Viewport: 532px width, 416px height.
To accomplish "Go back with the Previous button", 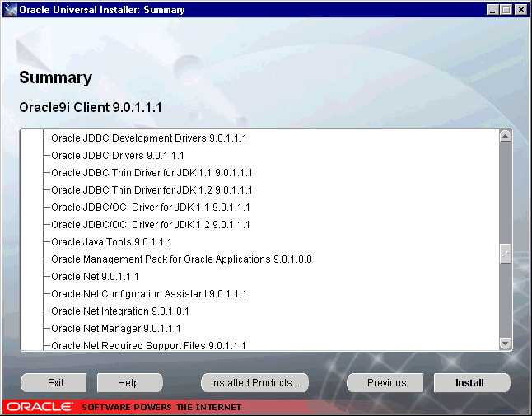I will [x=385, y=383].
